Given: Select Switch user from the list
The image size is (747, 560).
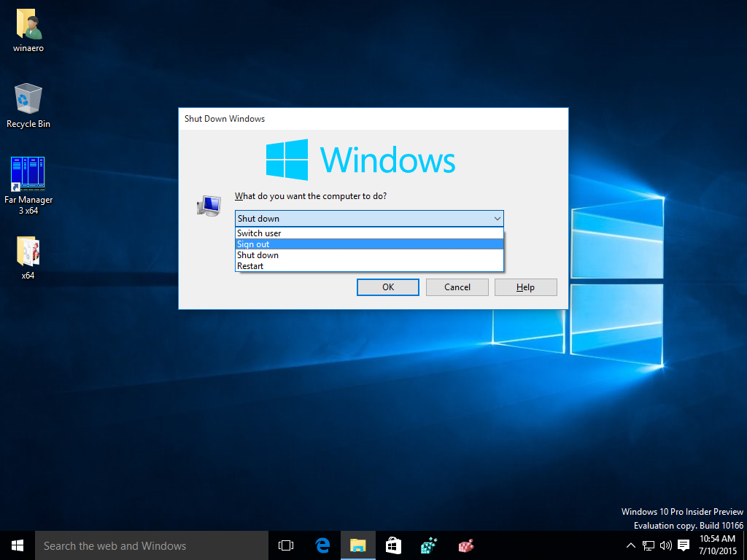Looking at the screenshot, I should click(259, 233).
